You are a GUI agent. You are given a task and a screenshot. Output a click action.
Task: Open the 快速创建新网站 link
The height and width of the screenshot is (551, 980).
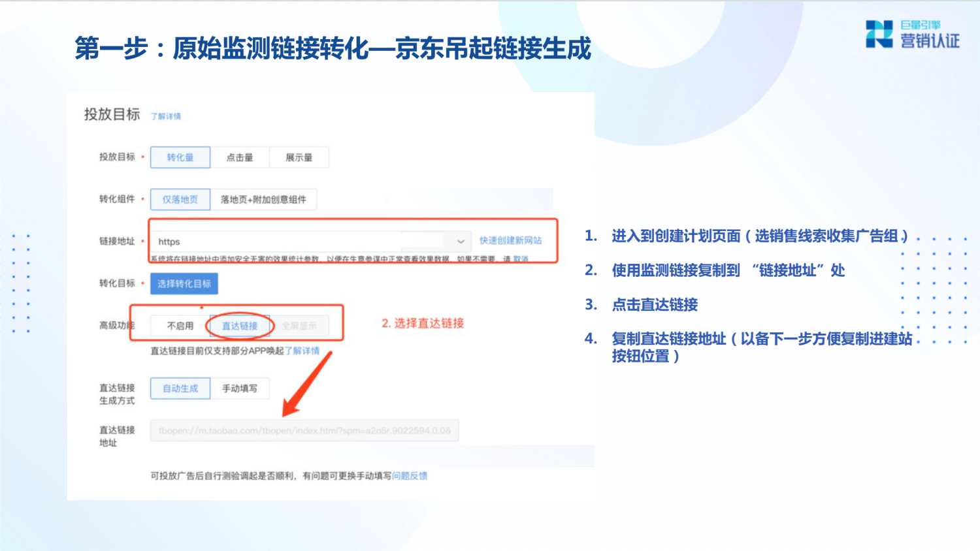[x=510, y=240]
